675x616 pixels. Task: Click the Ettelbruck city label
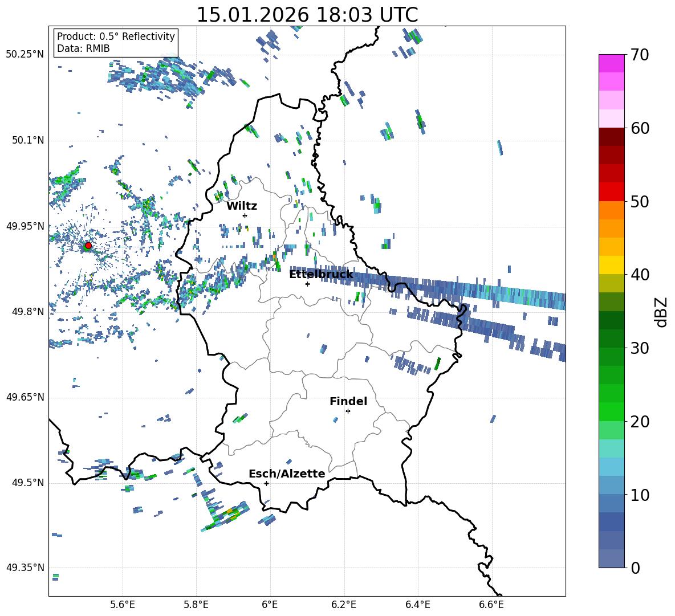321,274
